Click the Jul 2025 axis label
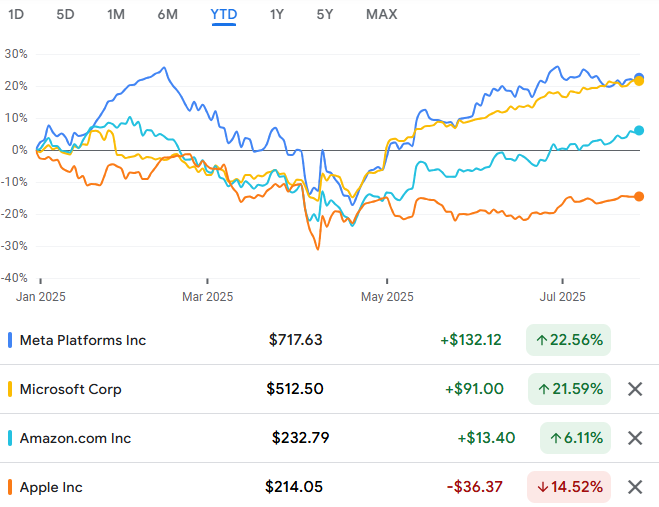Image resolution: width=659 pixels, height=507 pixels. 562,297
